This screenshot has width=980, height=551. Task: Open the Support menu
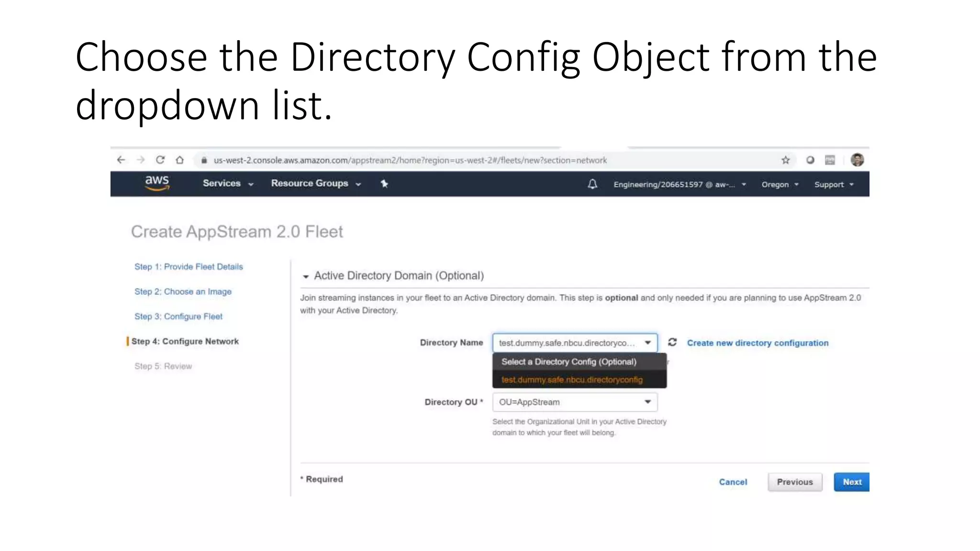[834, 185]
